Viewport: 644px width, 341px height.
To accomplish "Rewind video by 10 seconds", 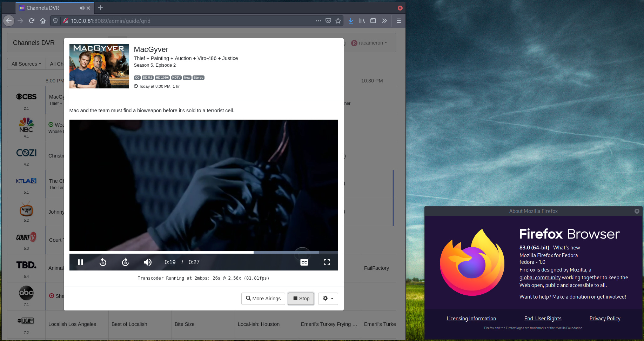I will [x=103, y=262].
